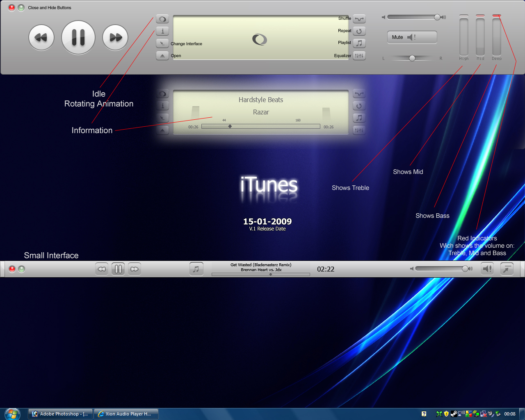Viewport: 525px width, 420px height.
Task: Click the red close button in top player
Action: (x=11, y=7)
